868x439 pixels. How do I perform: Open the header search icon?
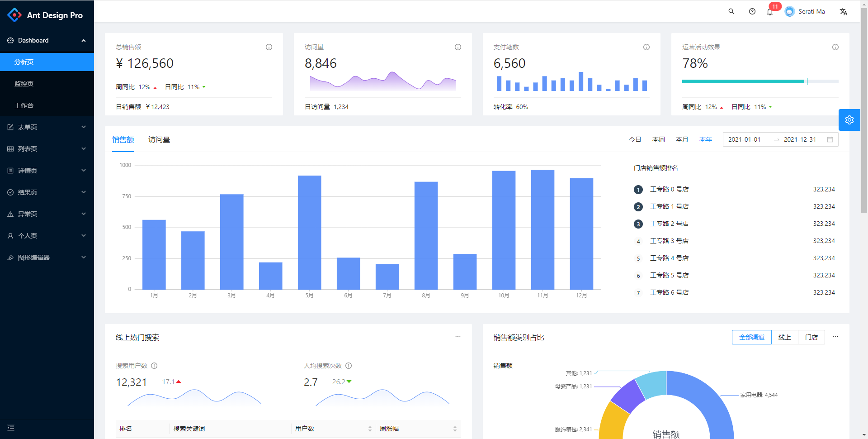[731, 11]
